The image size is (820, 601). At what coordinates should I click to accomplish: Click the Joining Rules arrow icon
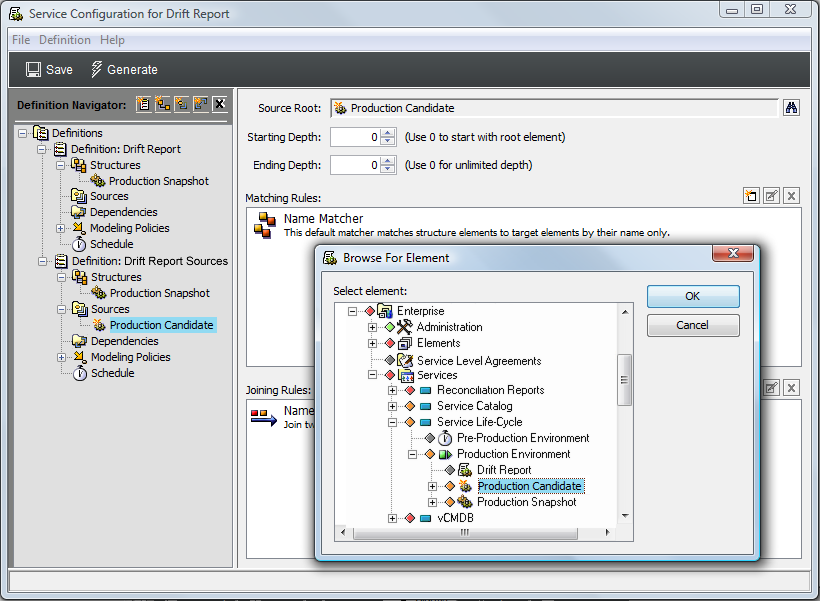[264, 417]
